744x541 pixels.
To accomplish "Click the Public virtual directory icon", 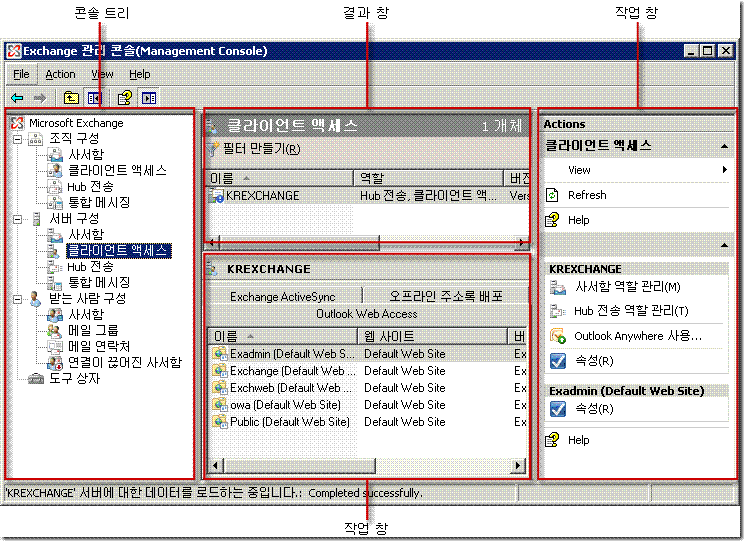I will point(220,422).
